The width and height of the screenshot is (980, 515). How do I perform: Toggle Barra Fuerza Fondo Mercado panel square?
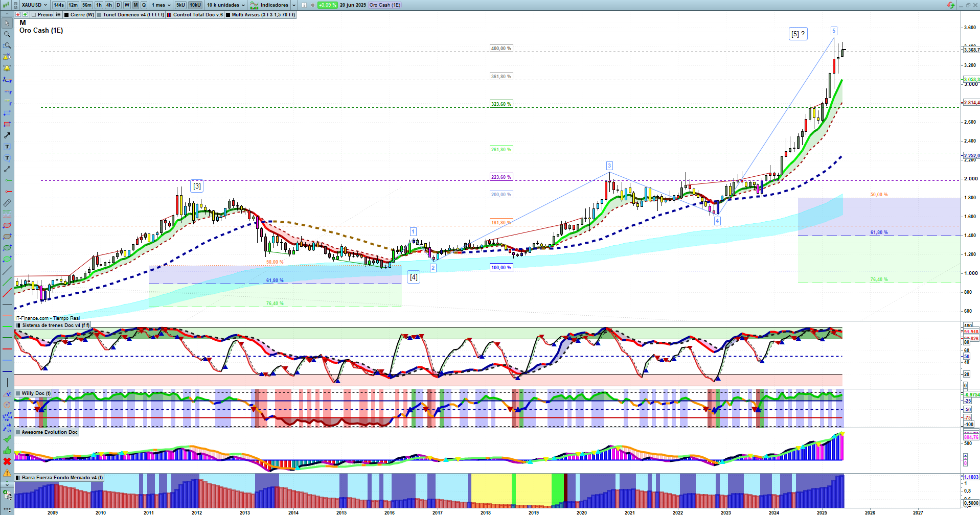(x=18, y=478)
